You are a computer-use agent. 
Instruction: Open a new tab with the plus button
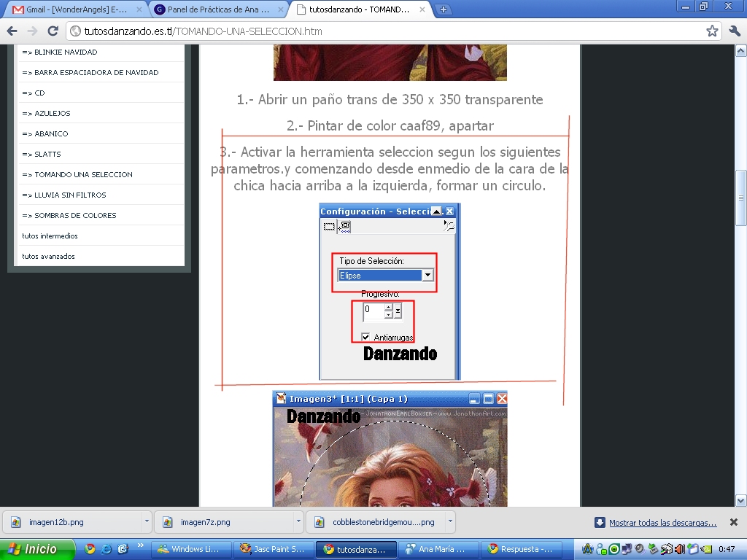pyautogui.click(x=444, y=9)
